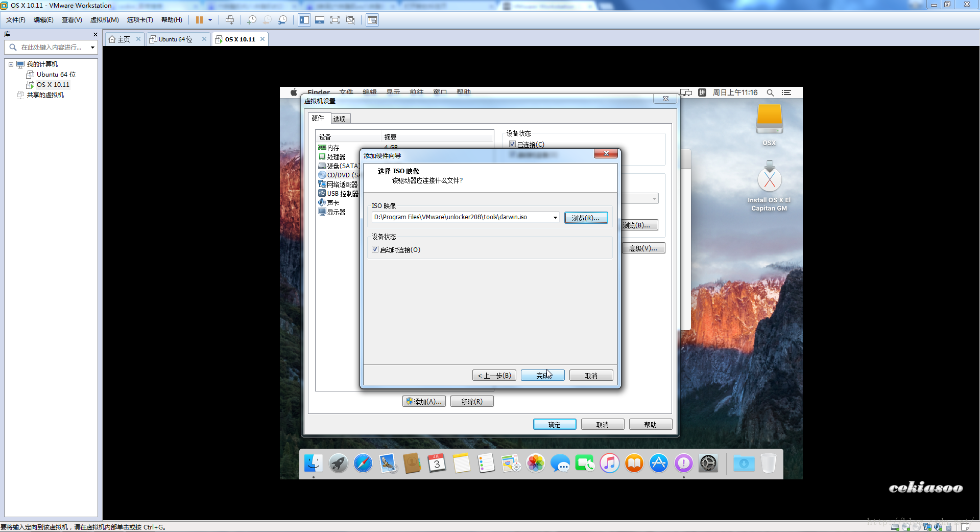This screenshot has height=532, width=980.
Task: Open the library search dropdown arrow
Action: point(92,48)
